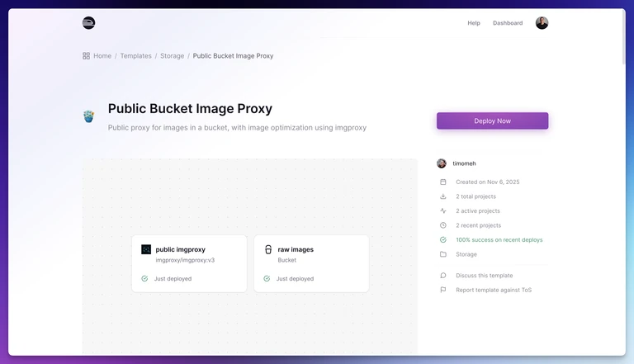Viewport: 634px width, 364px height.
Task: Click the Public Bucket Image Proxy heading
Action: [190, 108]
